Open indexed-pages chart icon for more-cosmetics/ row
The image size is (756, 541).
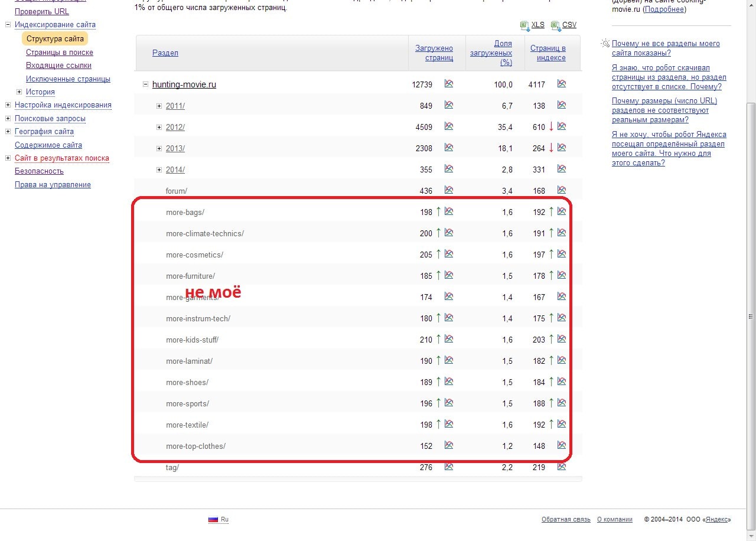tap(562, 254)
